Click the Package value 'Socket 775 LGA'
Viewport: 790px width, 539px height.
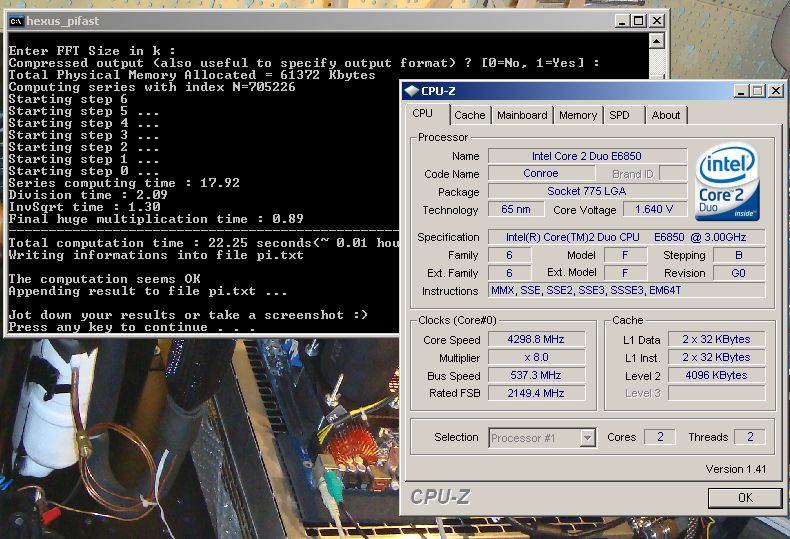[x=587, y=191]
